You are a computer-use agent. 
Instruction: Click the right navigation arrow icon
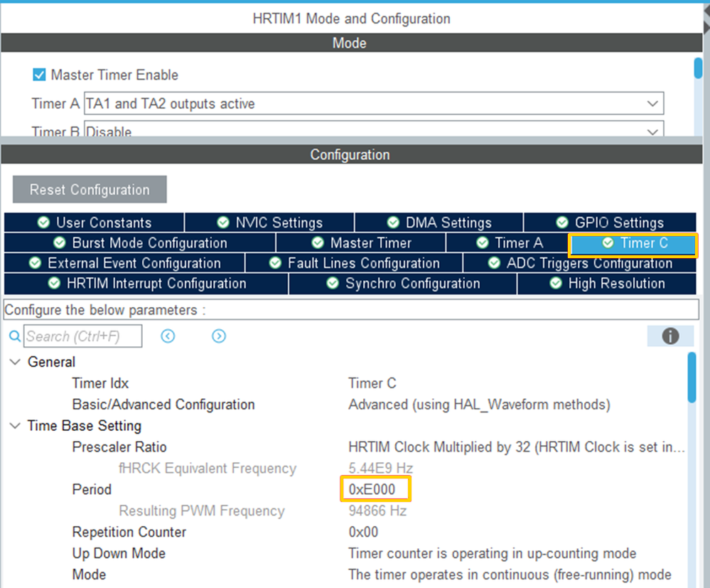(x=219, y=336)
